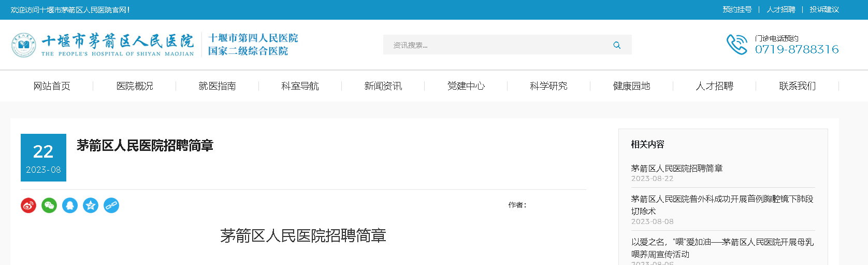
Task: Click 国家二级综合医院 subtitle text
Action: point(248,51)
